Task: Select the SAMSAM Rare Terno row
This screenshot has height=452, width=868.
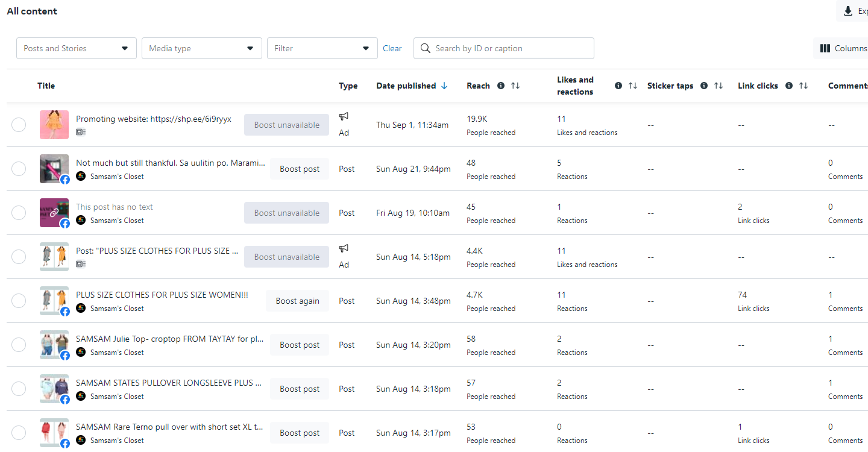Action: point(19,433)
